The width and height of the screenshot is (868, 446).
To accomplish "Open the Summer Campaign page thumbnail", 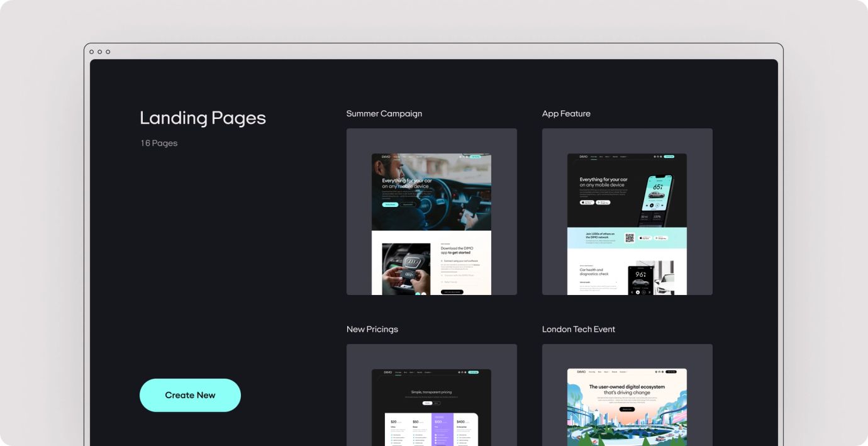I will 431,212.
